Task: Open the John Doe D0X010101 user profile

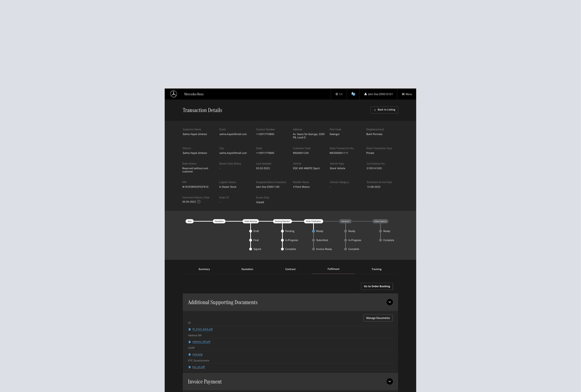Action: 378,94
